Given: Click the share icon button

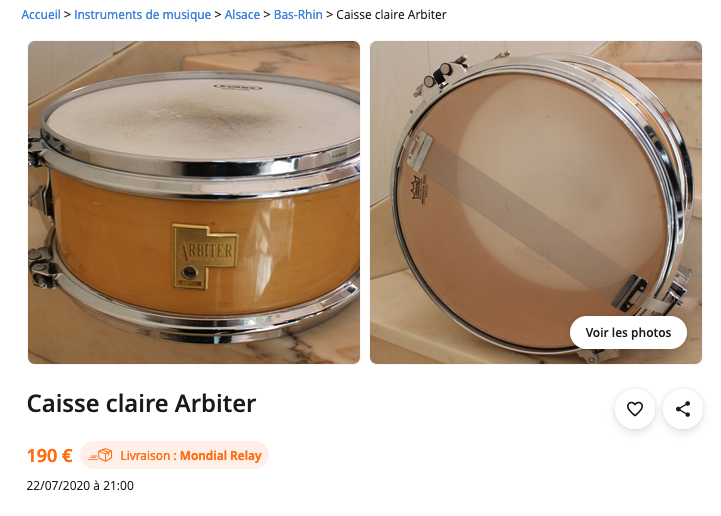Looking at the screenshot, I should click(x=683, y=408).
